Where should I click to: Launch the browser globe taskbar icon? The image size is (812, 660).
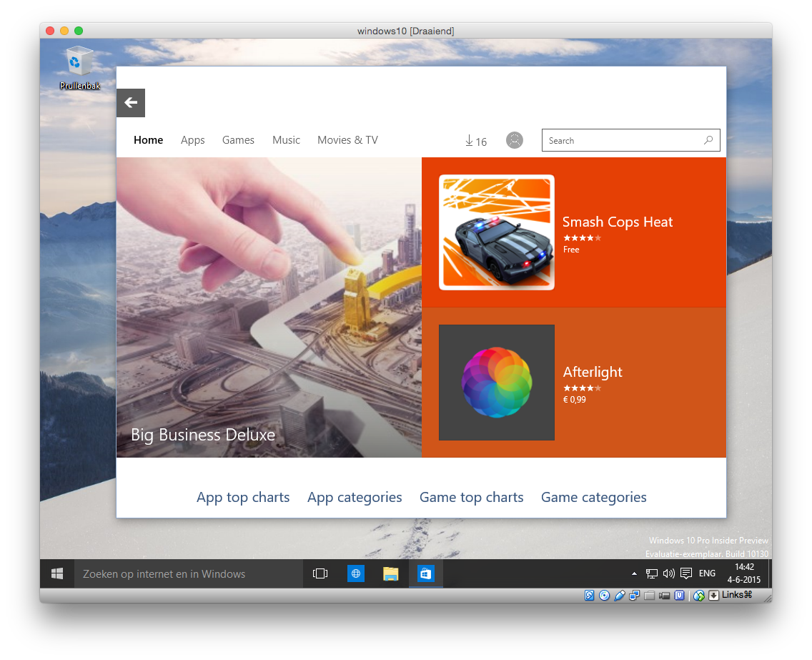[x=356, y=573]
